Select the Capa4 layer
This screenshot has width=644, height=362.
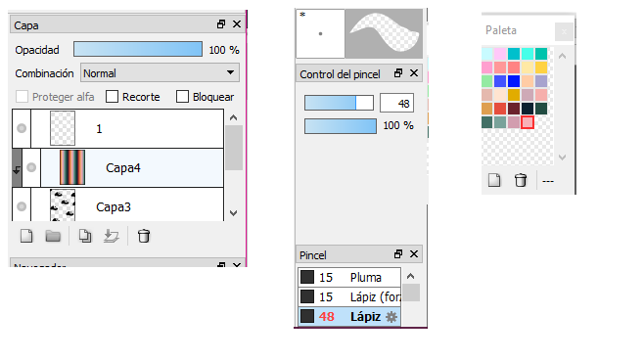[x=132, y=168]
